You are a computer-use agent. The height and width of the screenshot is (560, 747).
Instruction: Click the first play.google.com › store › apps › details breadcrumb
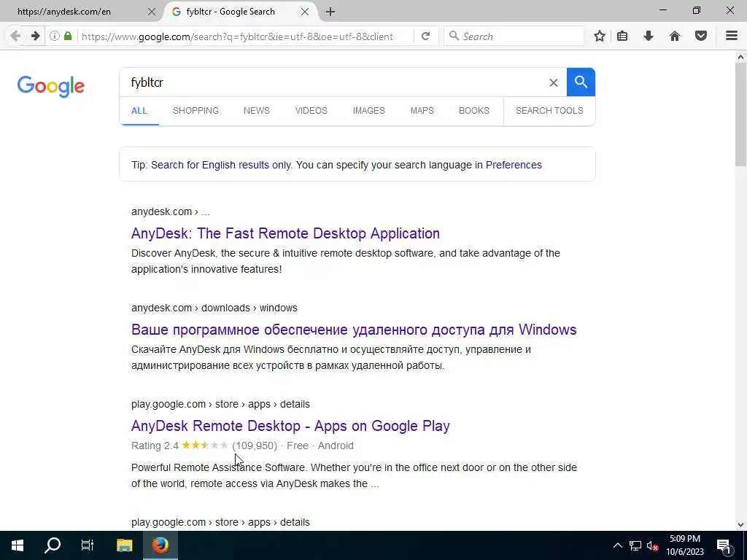pyautogui.click(x=220, y=404)
